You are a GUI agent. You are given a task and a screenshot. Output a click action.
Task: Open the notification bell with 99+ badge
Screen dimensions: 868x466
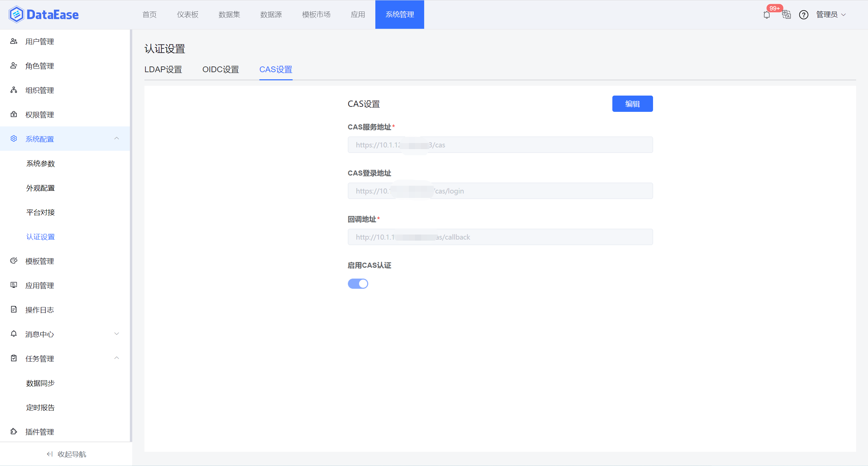(767, 15)
